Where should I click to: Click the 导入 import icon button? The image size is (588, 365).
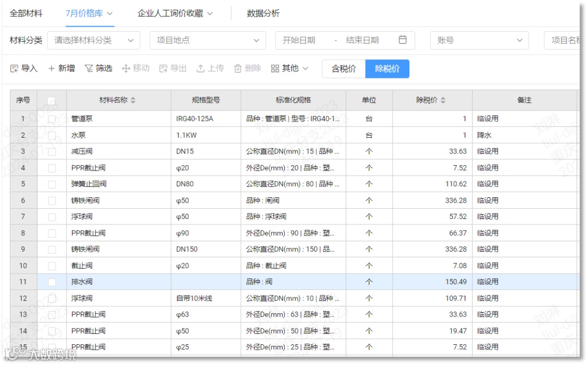coord(14,69)
